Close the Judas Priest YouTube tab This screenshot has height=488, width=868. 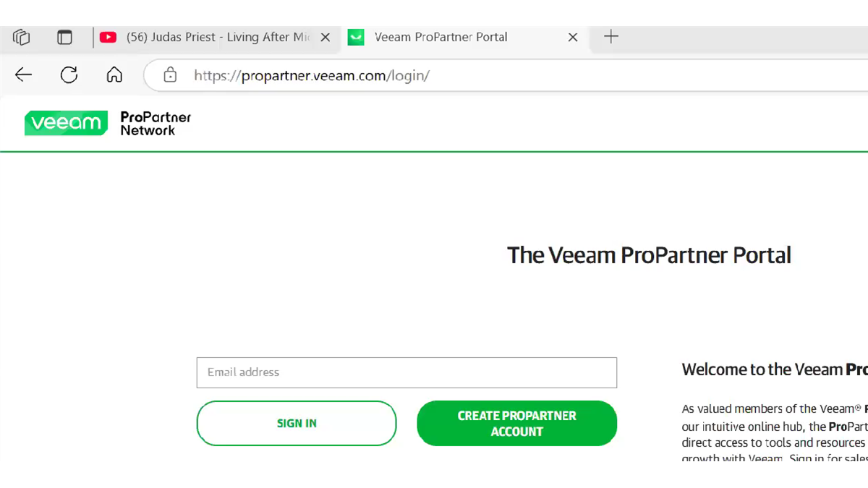coord(325,37)
